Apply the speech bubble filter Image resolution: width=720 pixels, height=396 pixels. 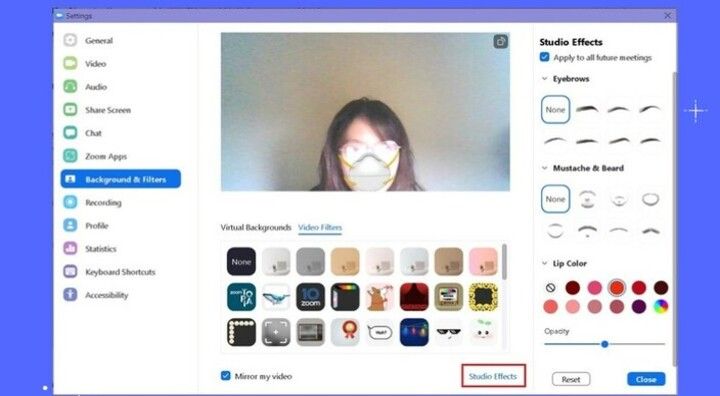pos(380,332)
